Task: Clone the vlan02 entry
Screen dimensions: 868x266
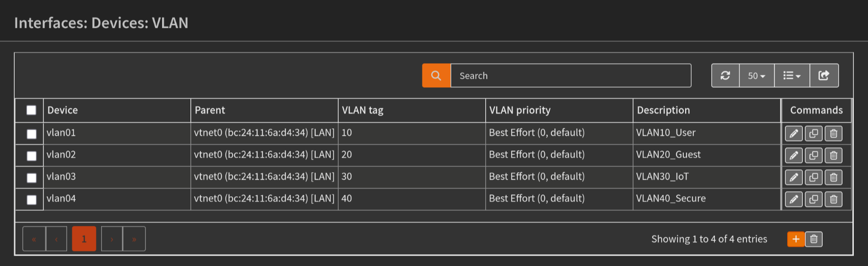Action: click(814, 155)
